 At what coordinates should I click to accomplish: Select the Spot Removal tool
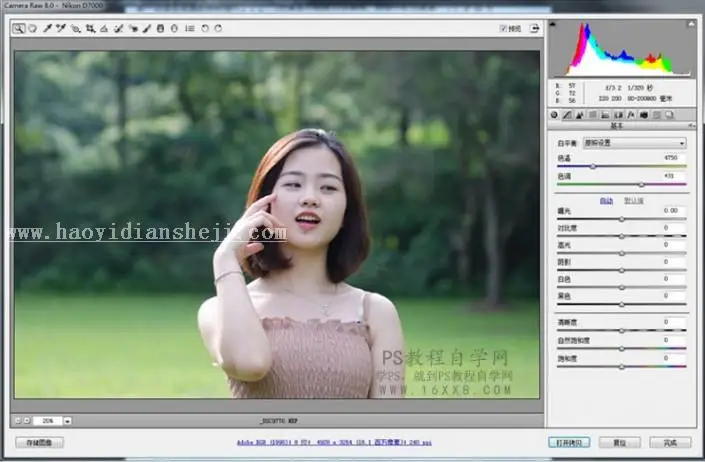tap(119, 29)
